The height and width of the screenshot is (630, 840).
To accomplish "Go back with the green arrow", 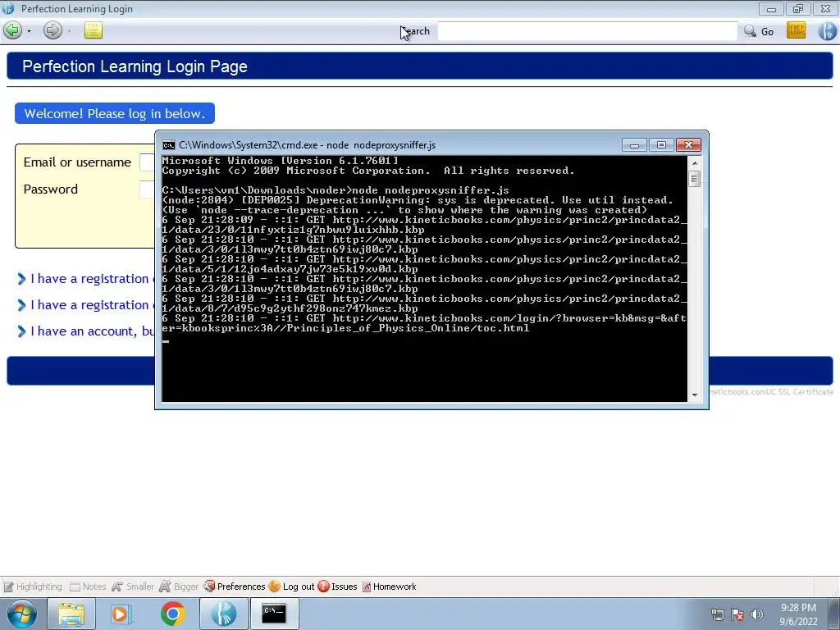I will (x=13, y=30).
